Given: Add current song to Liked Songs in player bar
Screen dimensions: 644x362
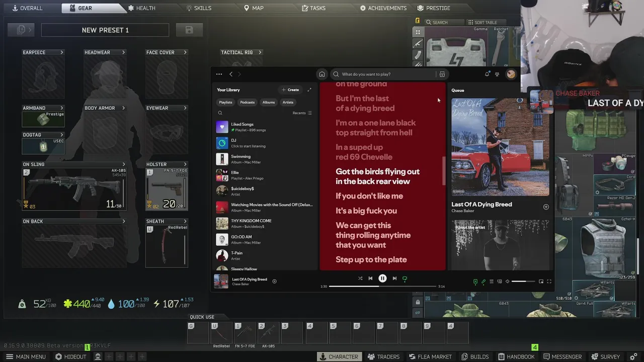Looking at the screenshot, I should 274,282.
